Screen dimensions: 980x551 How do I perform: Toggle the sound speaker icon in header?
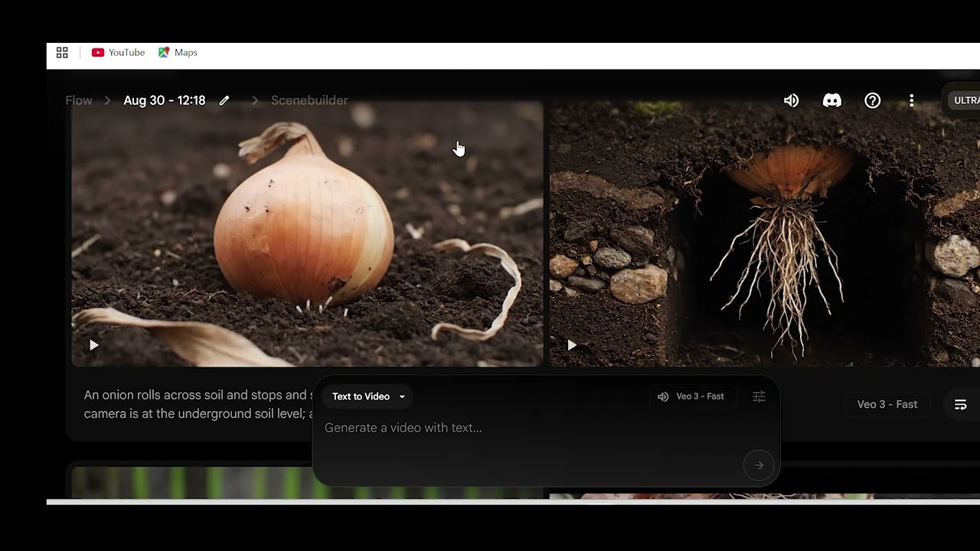pyautogui.click(x=791, y=100)
